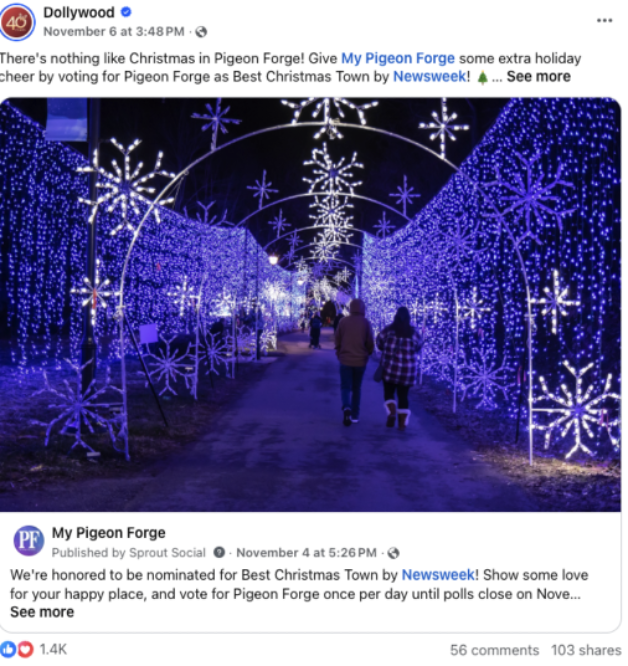Open the three-dot post options menu

604,20
